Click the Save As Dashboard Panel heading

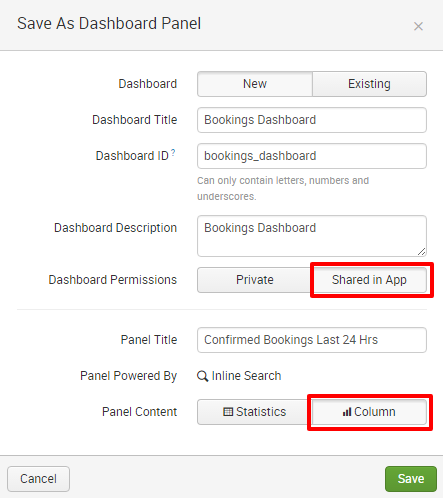point(109,24)
